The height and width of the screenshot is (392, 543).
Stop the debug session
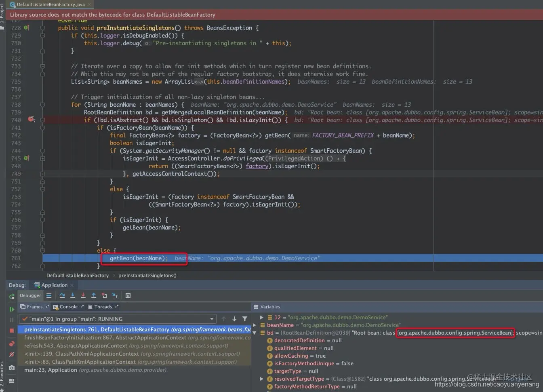(x=12, y=330)
